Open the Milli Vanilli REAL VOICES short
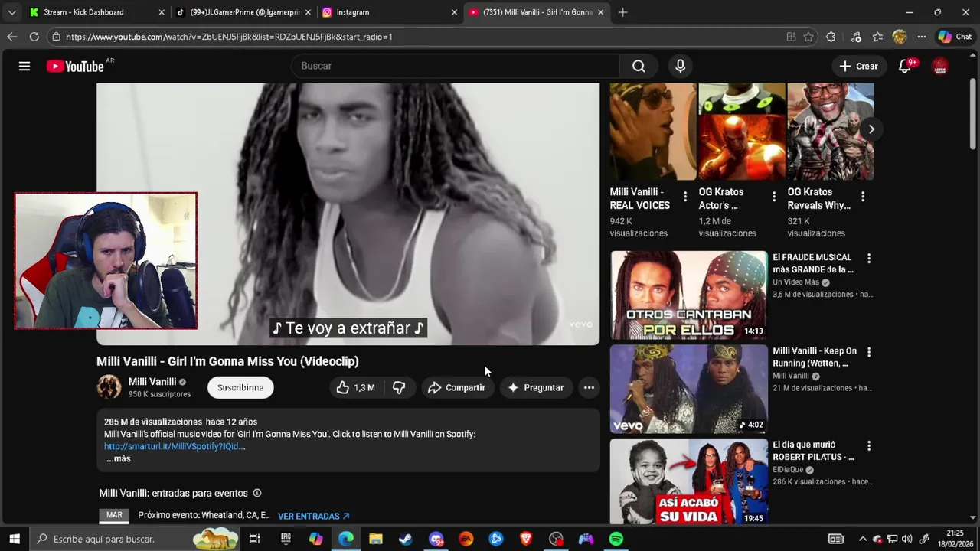 [653, 132]
